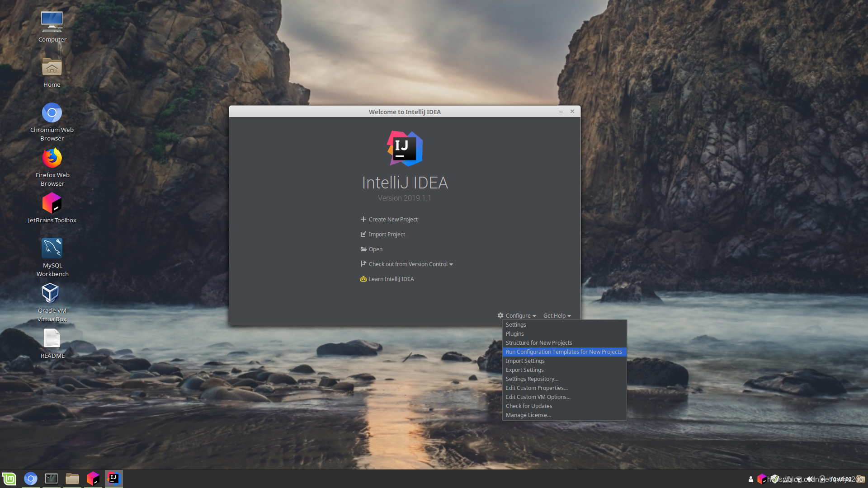This screenshot has height=488, width=868.
Task: Select Settings from Configure menu
Action: (564, 324)
